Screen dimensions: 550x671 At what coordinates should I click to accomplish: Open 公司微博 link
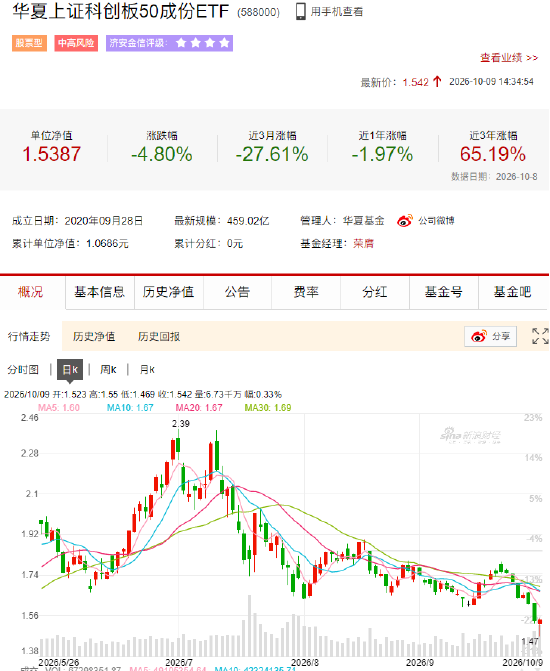[436, 221]
